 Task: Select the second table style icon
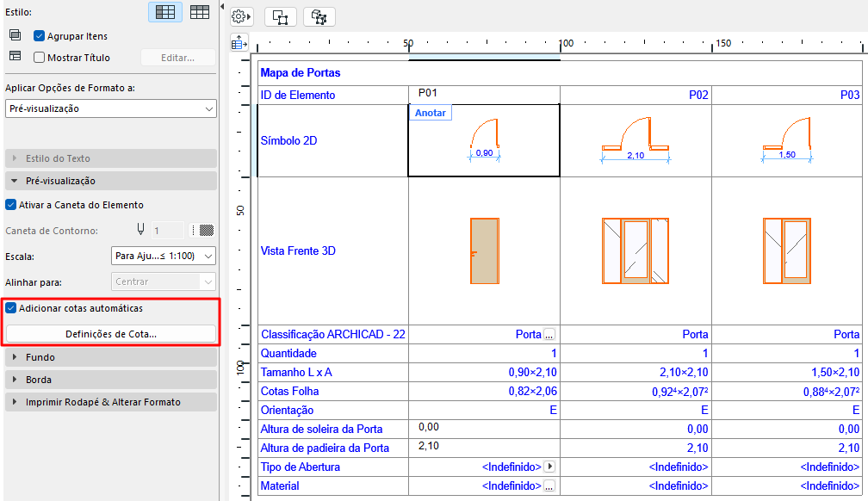(200, 12)
